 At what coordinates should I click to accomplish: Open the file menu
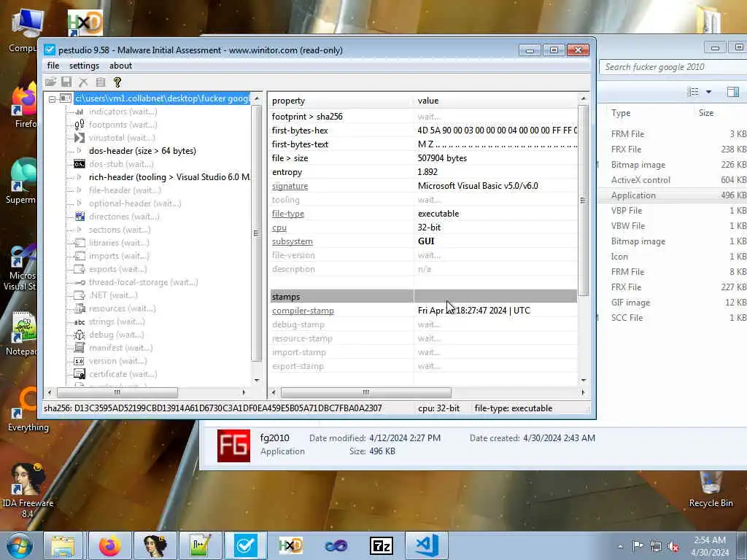[x=53, y=66]
